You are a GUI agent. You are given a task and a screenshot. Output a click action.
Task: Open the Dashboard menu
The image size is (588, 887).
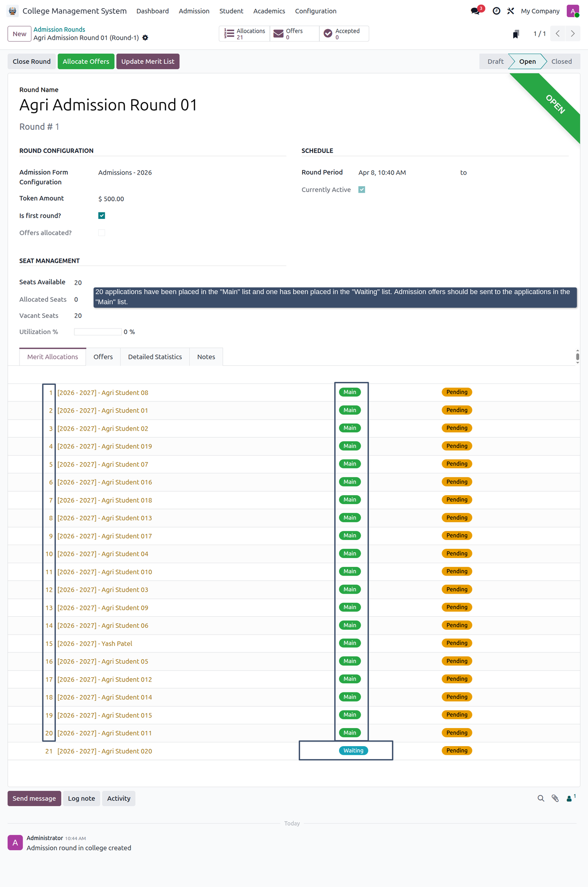point(152,11)
